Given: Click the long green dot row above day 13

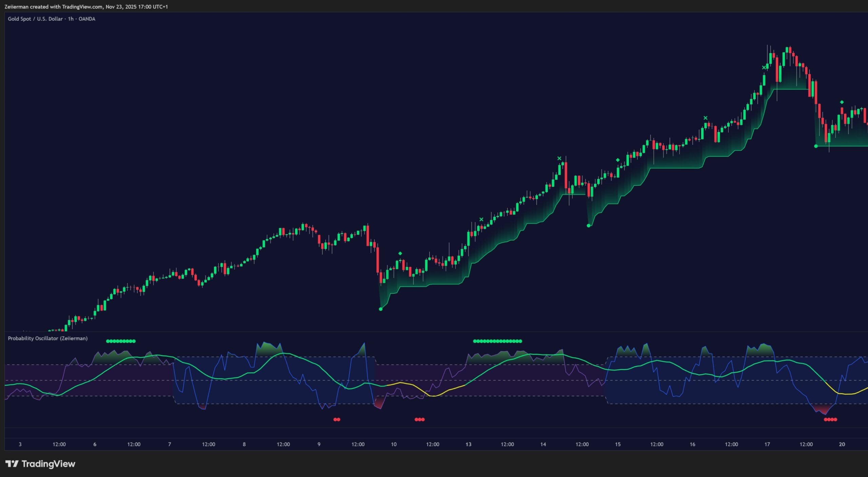Looking at the screenshot, I should pyautogui.click(x=497, y=341).
